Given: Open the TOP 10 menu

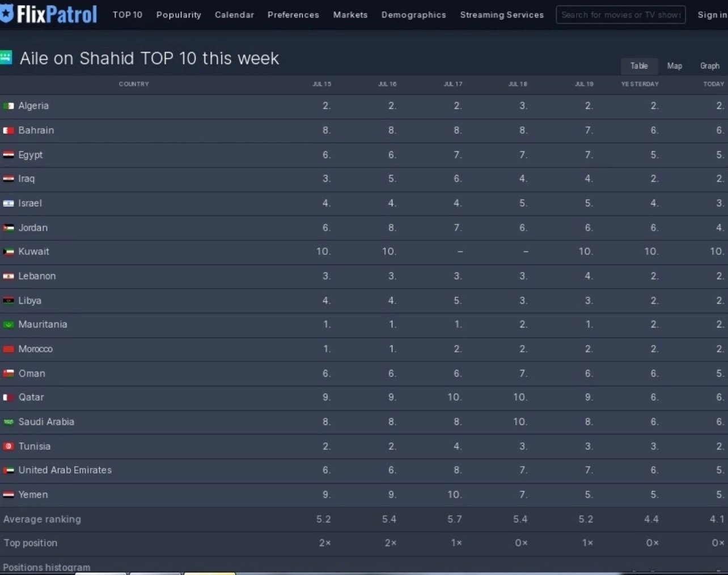Looking at the screenshot, I should point(128,15).
